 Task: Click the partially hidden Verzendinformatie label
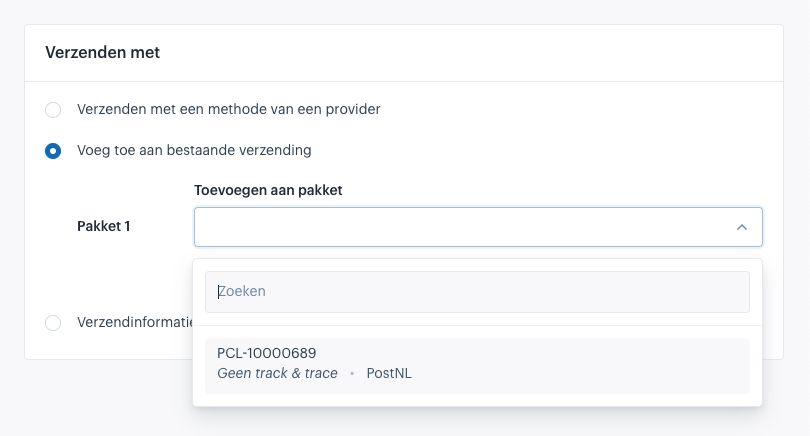pyautogui.click(x=134, y=322)
